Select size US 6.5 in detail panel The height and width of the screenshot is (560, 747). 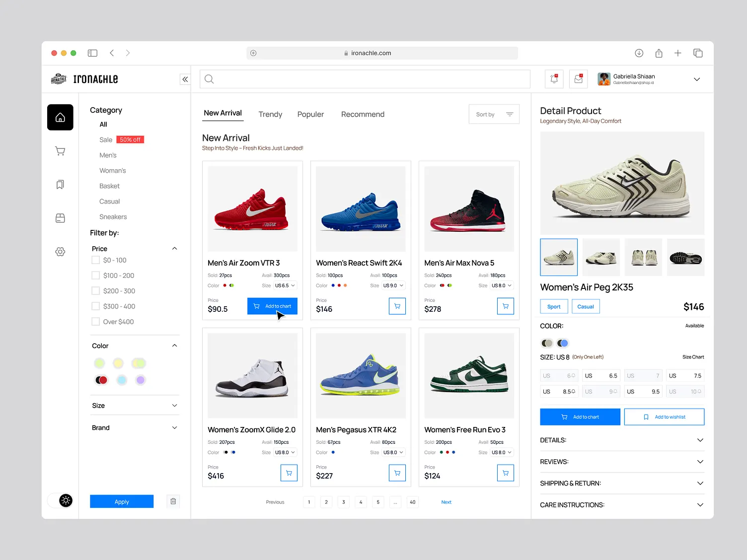[x=601, y=376]
